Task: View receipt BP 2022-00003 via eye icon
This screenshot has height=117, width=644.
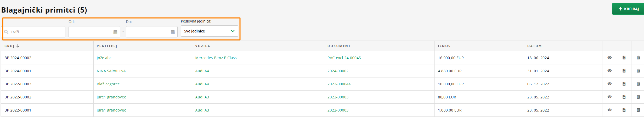Action: click(609, 84)
